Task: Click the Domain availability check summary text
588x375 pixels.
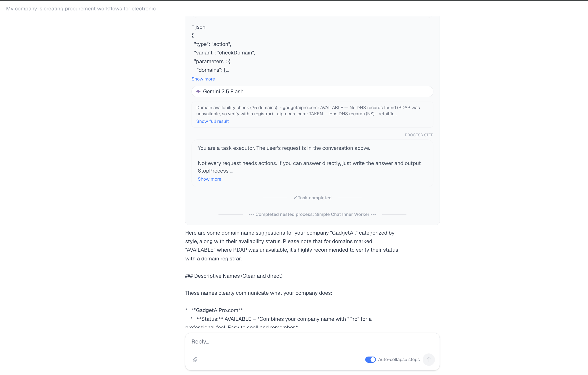Action: (308, 111)
